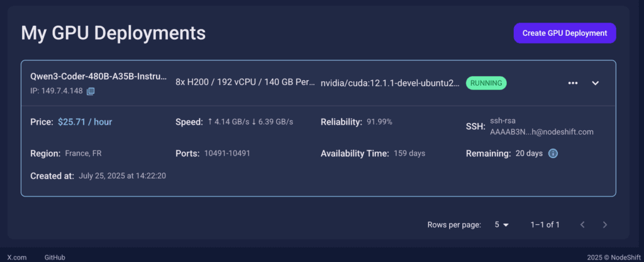The width and height of the screenshot is (644, 262).
Task: Click the 8x H200 hardware configuration text
Action: [245, 81]
